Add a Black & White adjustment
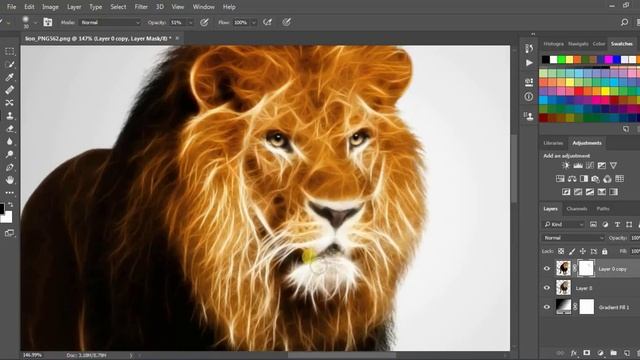The image size is (640, 360). click(584, 179)
